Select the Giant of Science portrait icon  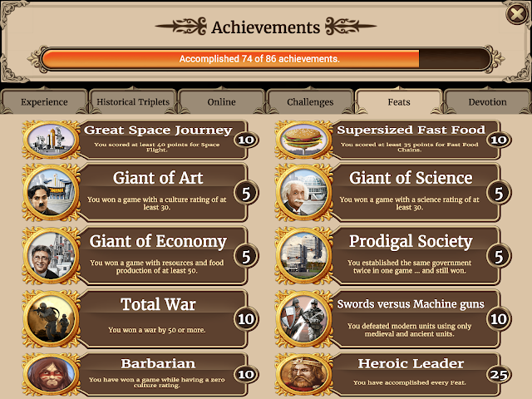pos(304,193)
